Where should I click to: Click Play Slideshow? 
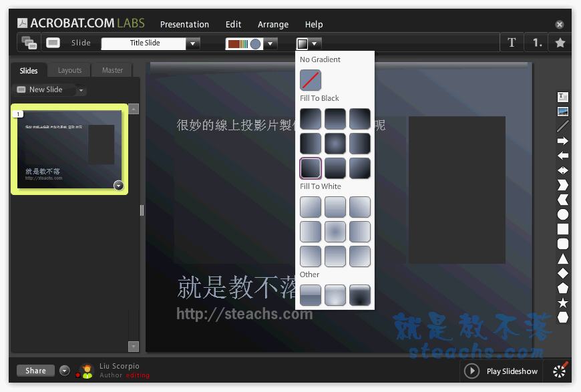click(502, 371)
